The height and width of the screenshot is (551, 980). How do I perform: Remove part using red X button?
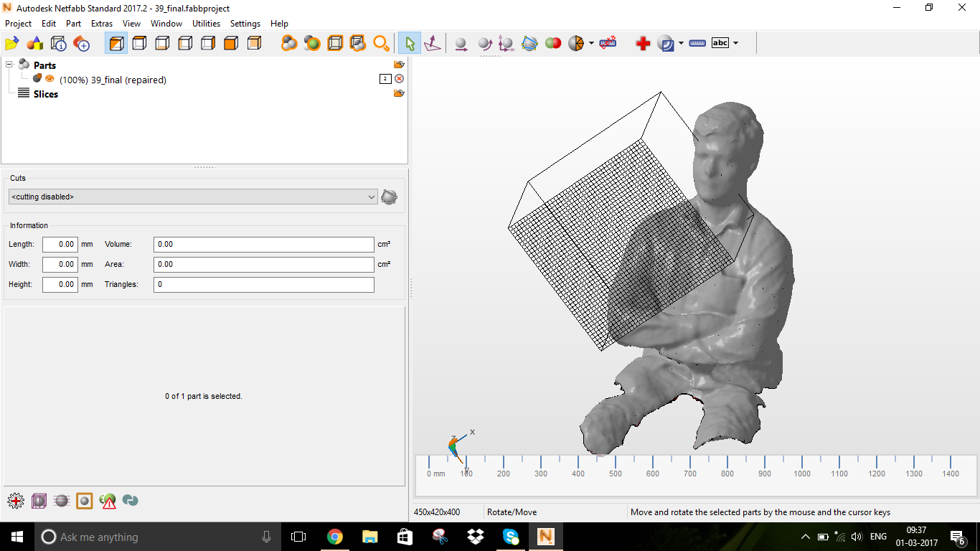(x=399, y=79)
